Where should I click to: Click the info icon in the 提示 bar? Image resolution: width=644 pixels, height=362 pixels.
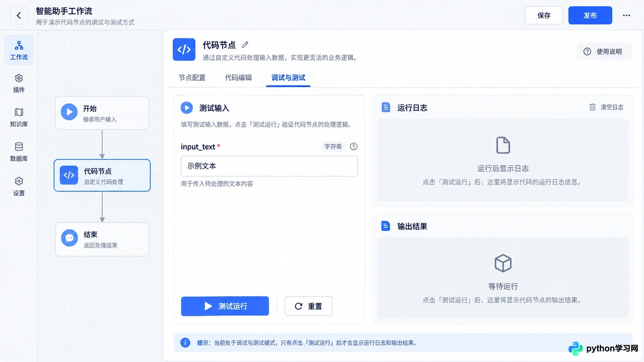pyautogui.click(x=185, y=343)
